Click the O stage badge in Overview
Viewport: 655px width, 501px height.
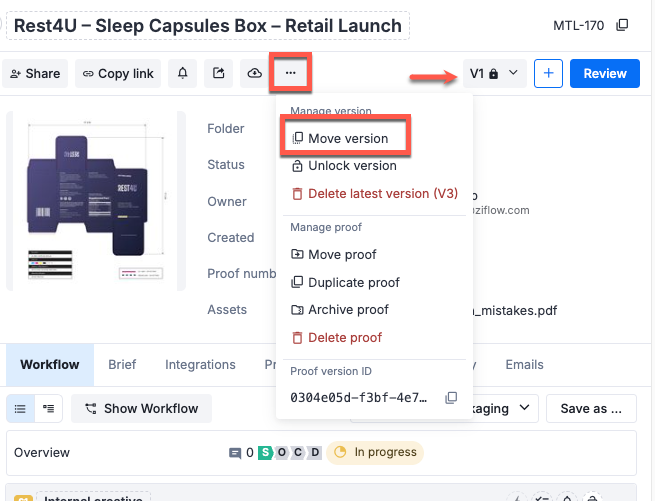click(282, 452)
